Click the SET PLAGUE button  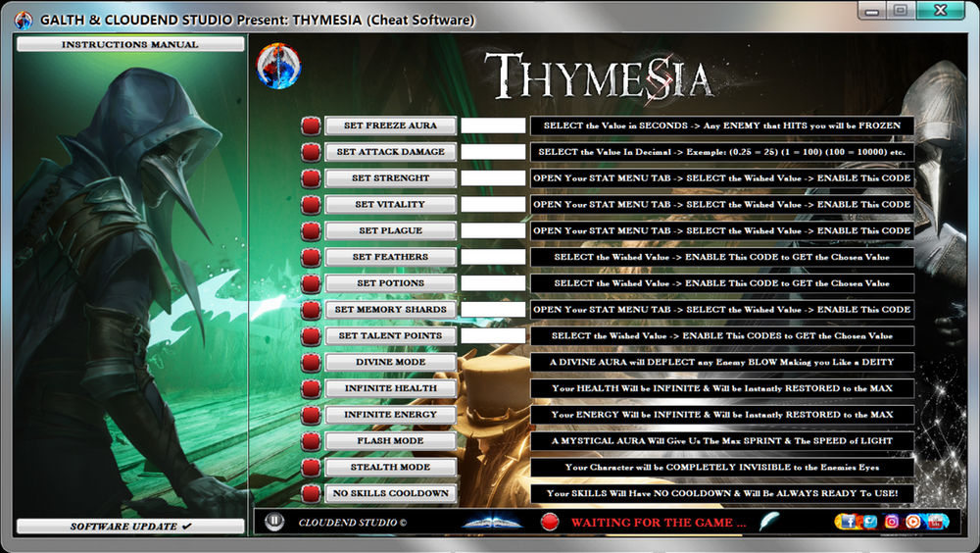[391, 230]
